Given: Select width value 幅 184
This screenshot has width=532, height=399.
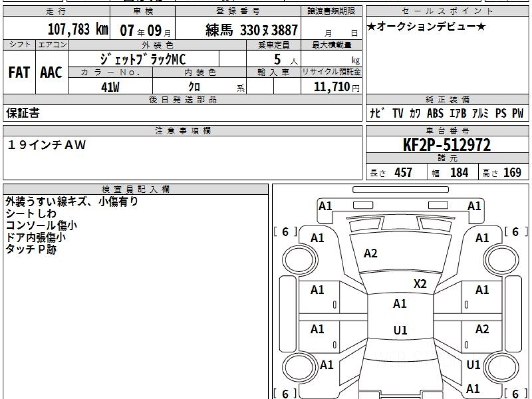Looking at the screenshot, I should coord(450,172).
